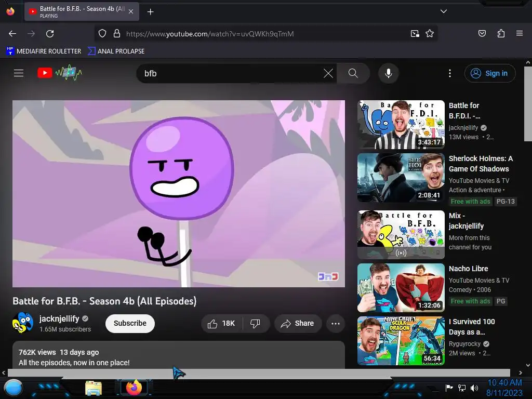Toggle picture-in-picture icon in address bar
The height and width of the screenshot is (399, 532).
415,34
